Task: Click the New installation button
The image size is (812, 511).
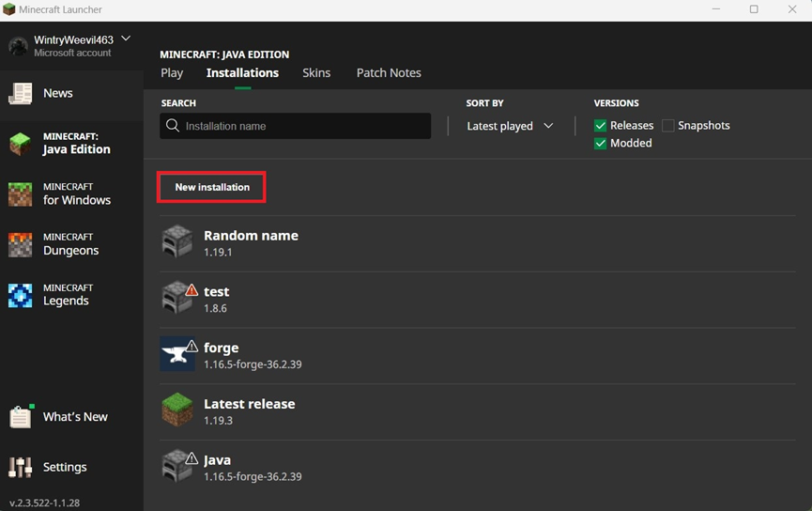Action: pos(212,187)
